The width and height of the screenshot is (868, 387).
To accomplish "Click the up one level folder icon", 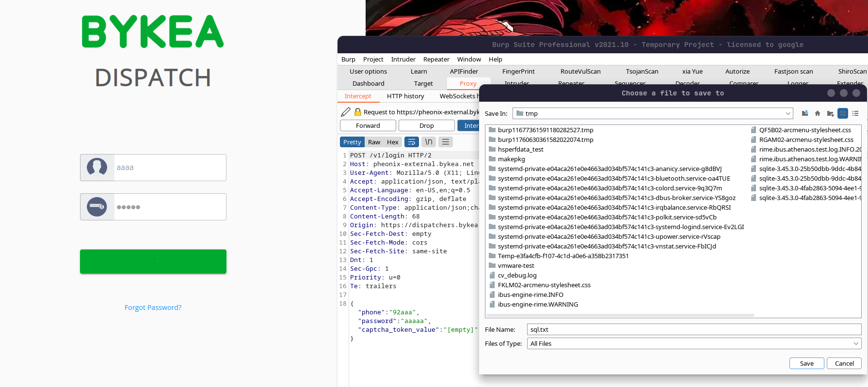I will click(x=805, y=113).
